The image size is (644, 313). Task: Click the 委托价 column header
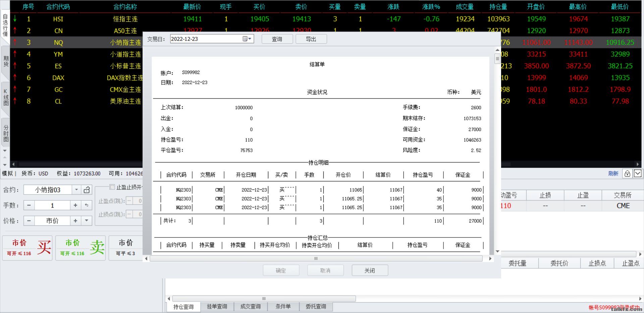click(x=559, y=263)
